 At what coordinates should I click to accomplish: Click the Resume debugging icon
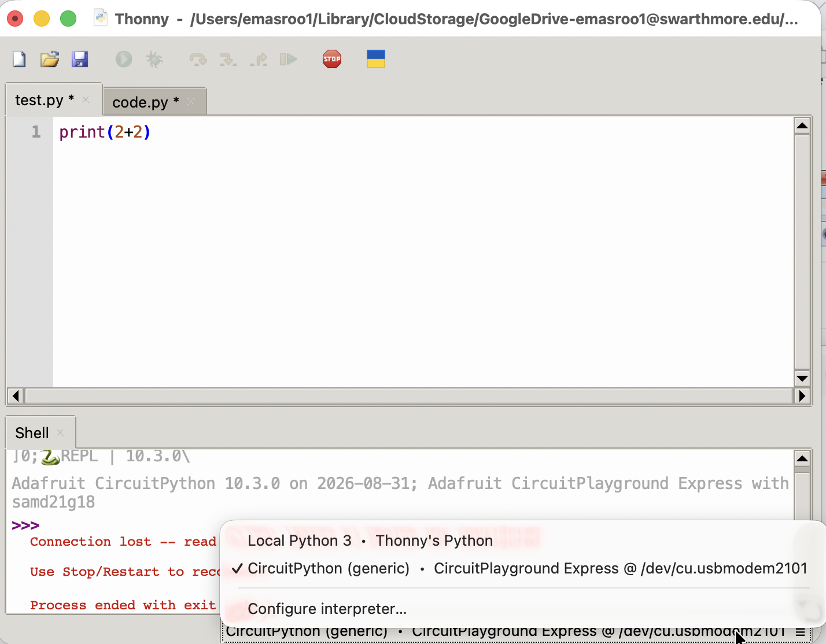pyautogui.click(x=289, y=59)
